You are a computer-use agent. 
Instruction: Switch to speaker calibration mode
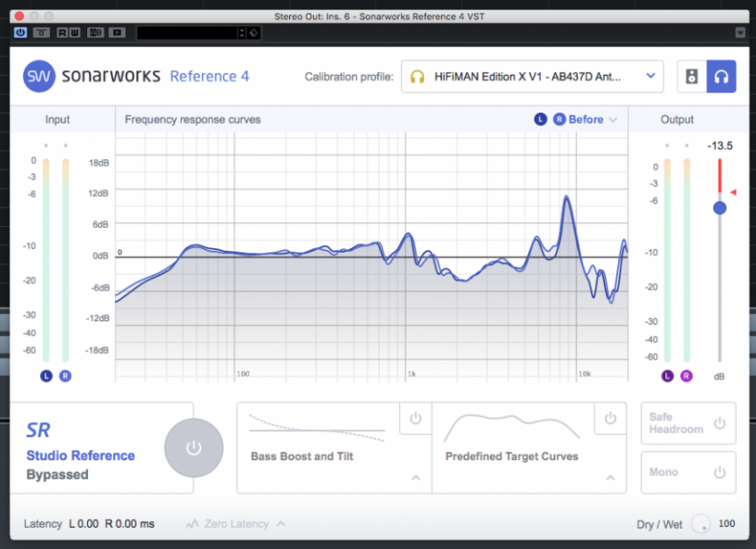pos(692,76)
